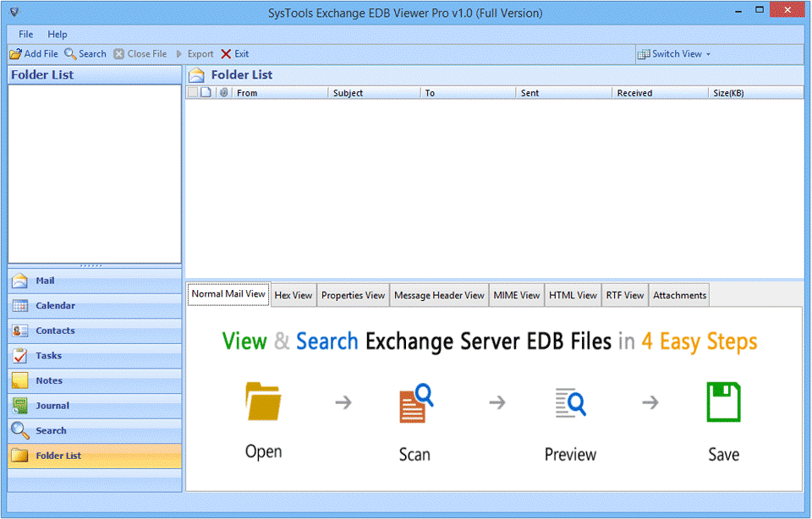
Task: Click the attachment column header icon
Action: click(223, 93)
